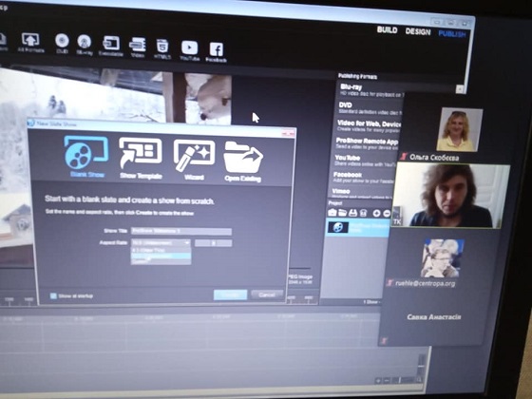The image size is (532, 399).
Task: Choose the Show Template icon
Action: click(141, 158)
